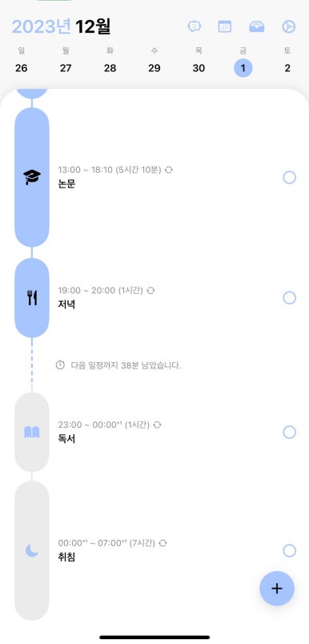The width and height of the screenshot is (309, 644).
Task: Open the inbox tray icon
Action: tap(257, 26)
